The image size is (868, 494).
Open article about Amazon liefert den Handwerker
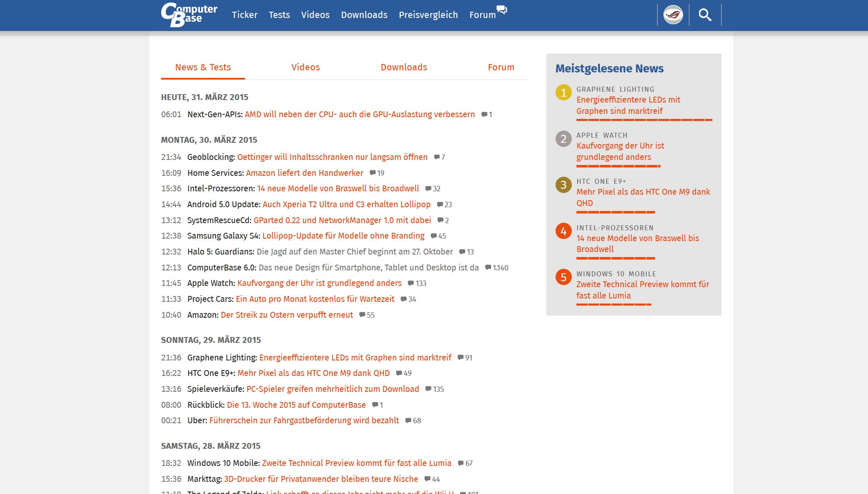coord(305,173)
